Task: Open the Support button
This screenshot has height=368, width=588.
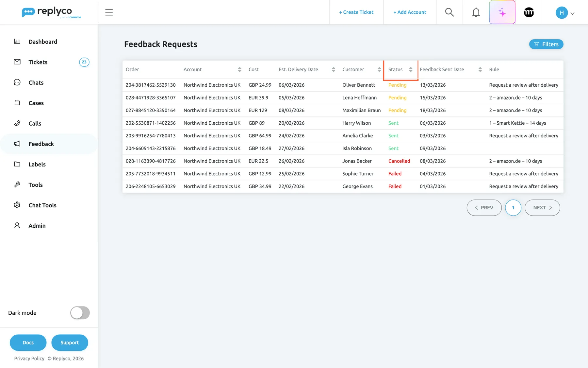Action: point(70,342)
